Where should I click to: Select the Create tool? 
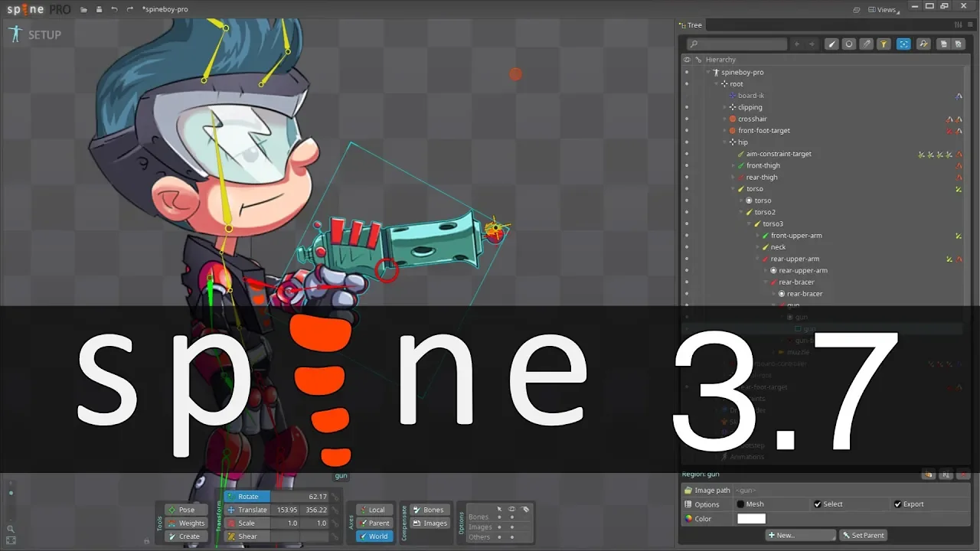tap(186, 536)
